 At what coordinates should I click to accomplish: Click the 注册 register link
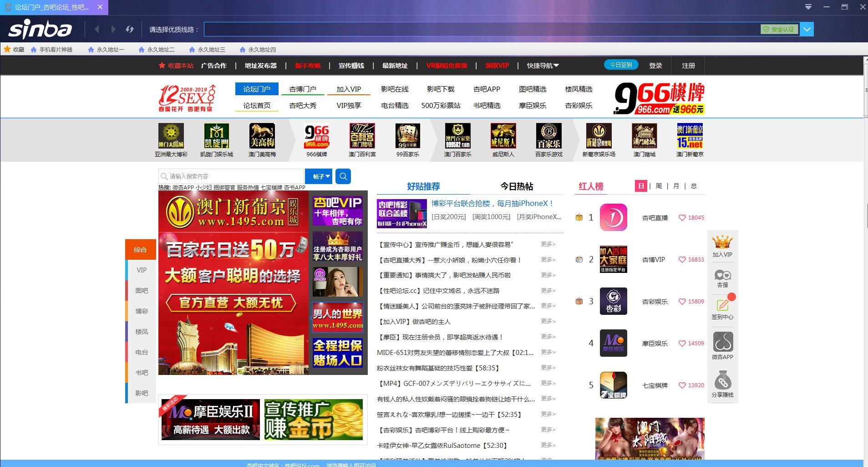688,66
